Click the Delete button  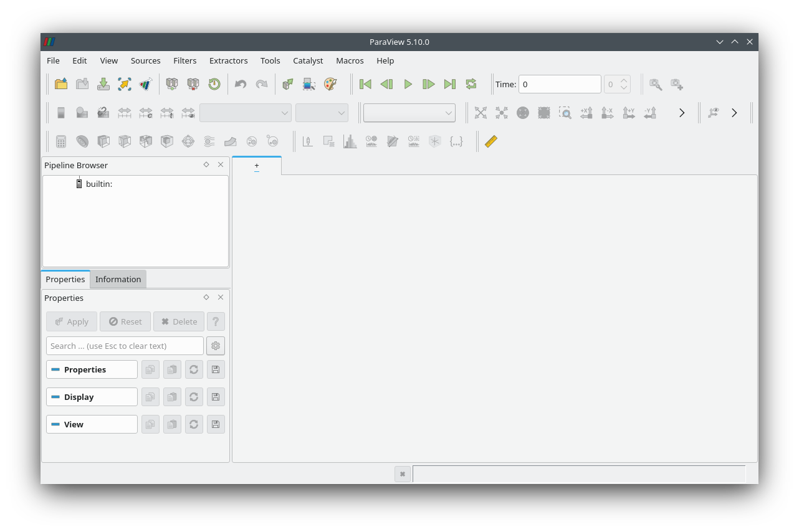[179, 321]
